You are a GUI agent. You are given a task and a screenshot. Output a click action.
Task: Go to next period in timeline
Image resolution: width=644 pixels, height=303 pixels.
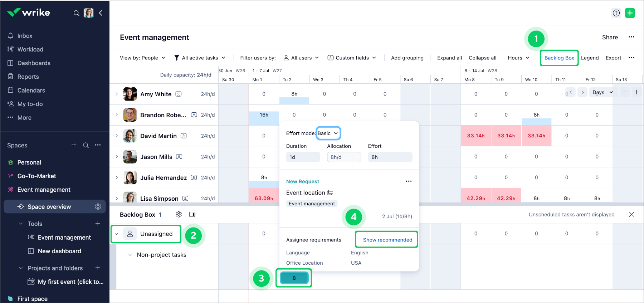582,92
